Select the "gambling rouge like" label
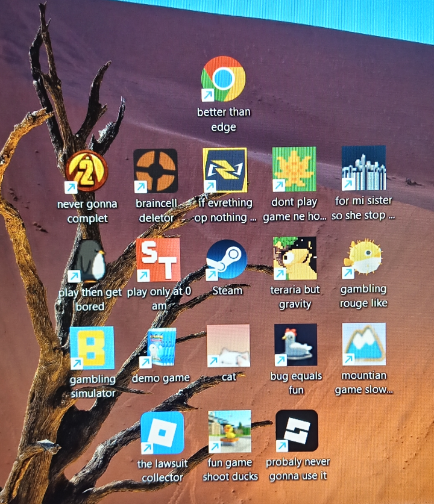The height and width of the screenshot is (504, 434). click(363, 296)
